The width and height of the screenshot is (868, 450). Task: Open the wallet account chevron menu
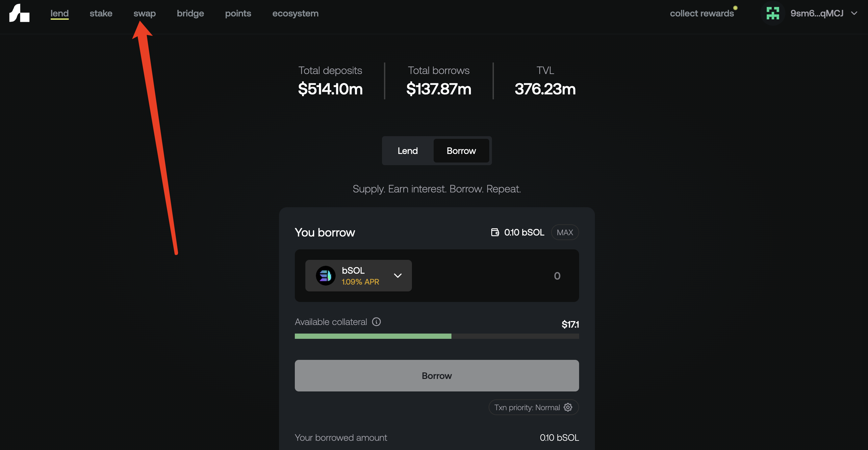tap(854, 13)
